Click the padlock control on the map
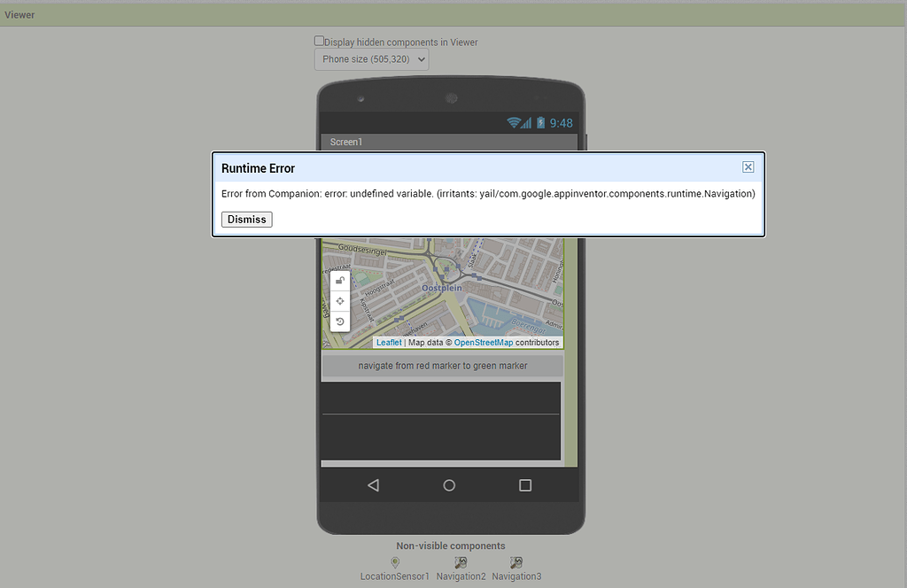This screenshot has height=588, width=907. tap(340, 280)
